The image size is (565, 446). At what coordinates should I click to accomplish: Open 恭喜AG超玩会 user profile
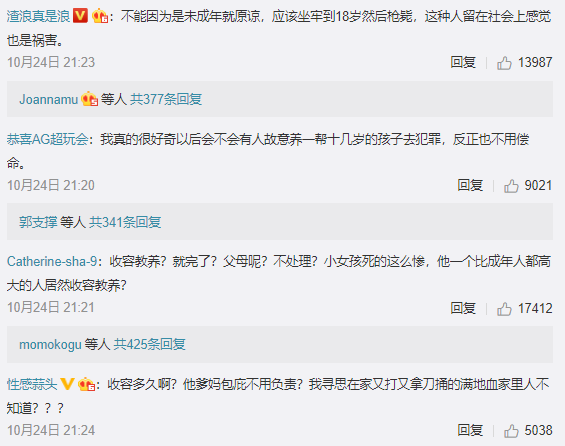48,139
